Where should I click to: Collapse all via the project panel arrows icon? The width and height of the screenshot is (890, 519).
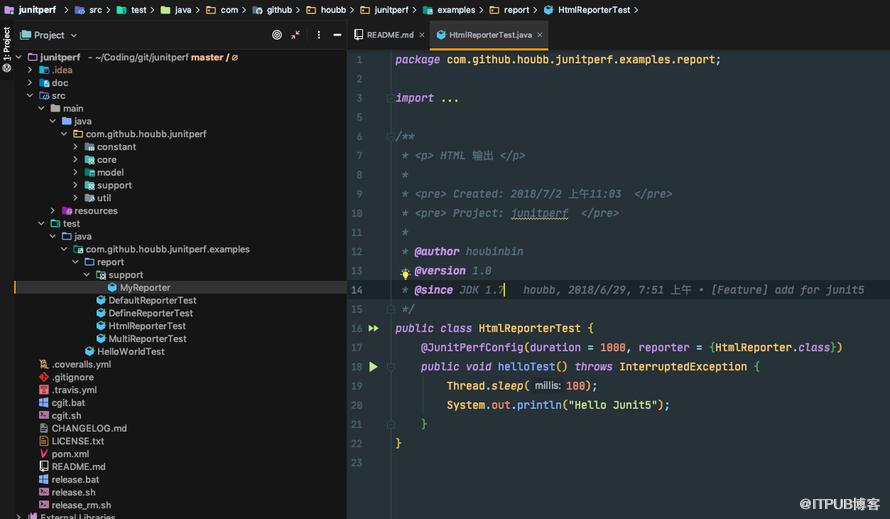296,35
